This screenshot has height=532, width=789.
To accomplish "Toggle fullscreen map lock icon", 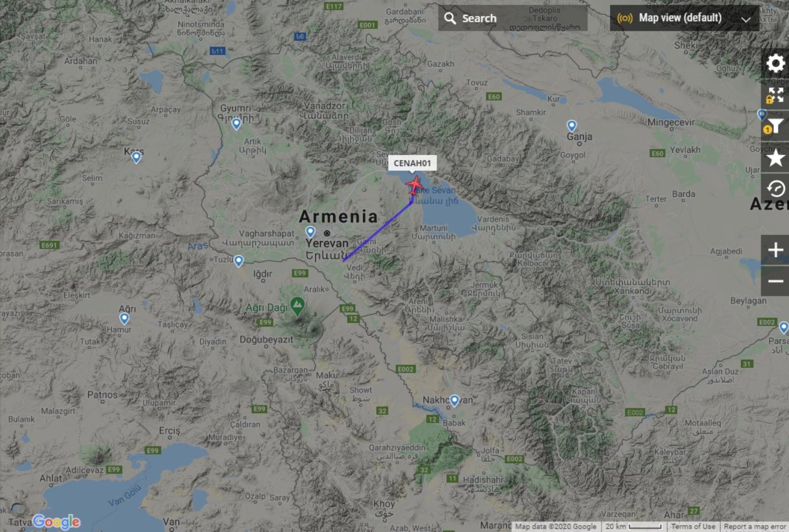I will (776, 95).
